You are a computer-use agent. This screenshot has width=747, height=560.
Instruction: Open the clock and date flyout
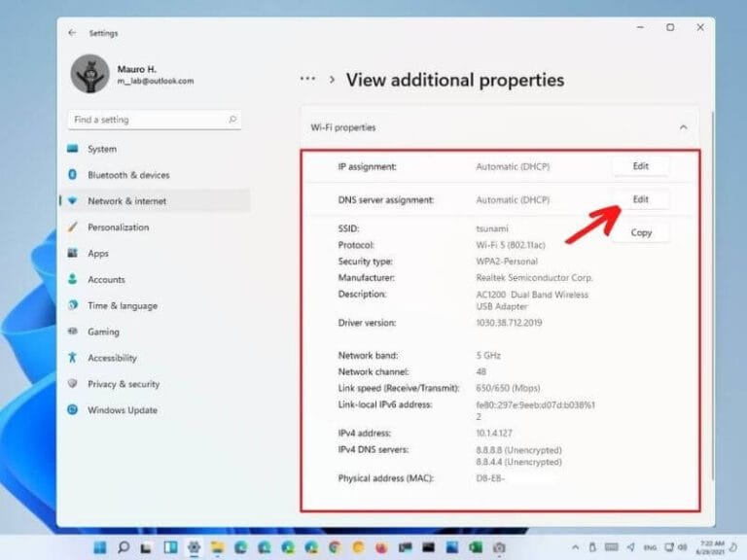pos(710,547)
